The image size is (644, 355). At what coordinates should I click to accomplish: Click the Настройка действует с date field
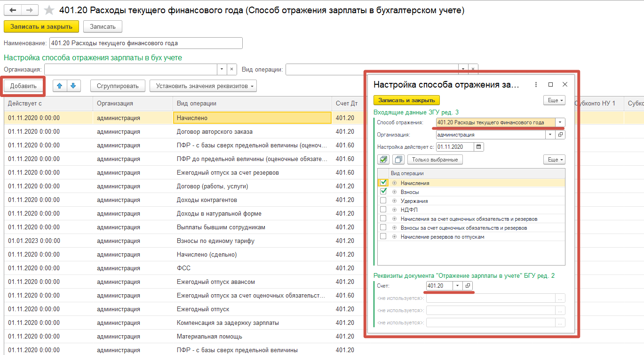(455, 146)
